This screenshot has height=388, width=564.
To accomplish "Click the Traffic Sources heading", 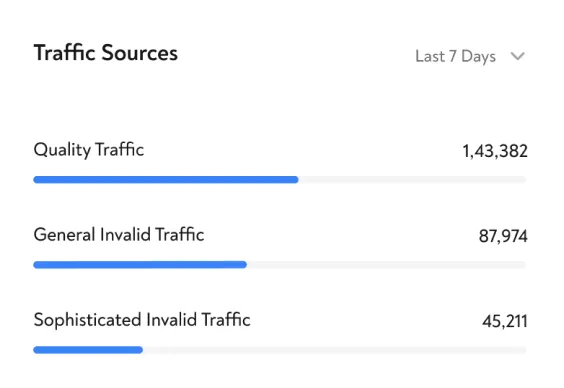I will [x=106, y=53].
